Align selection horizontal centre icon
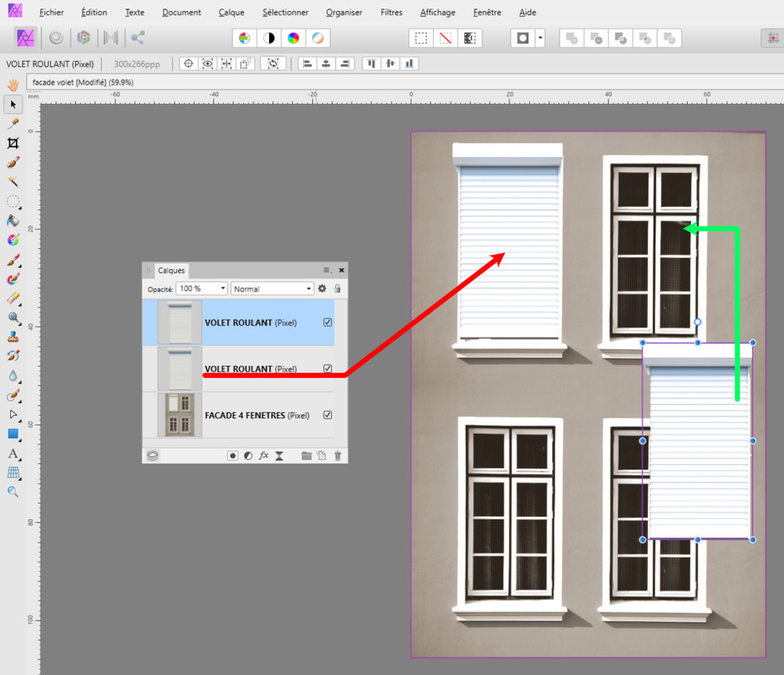Viewport: 784px width, 675px height. pyautogui.click(x=326, y=63)
